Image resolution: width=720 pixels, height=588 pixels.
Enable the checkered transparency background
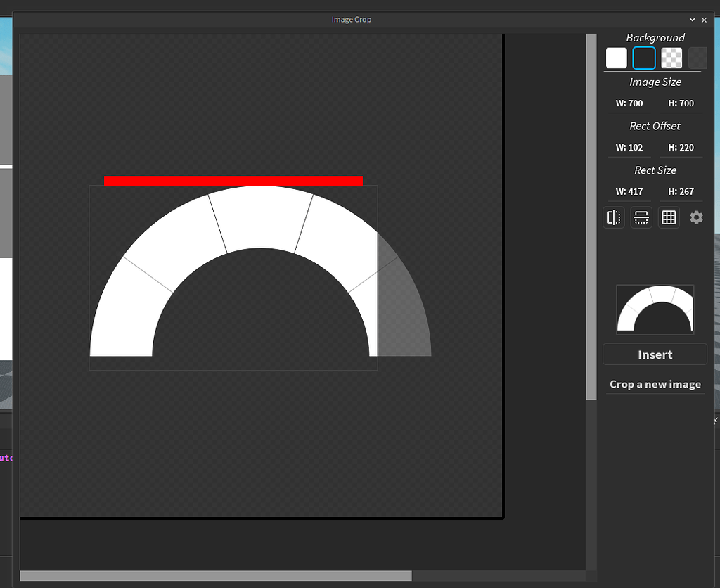click(x=671, y=58)
